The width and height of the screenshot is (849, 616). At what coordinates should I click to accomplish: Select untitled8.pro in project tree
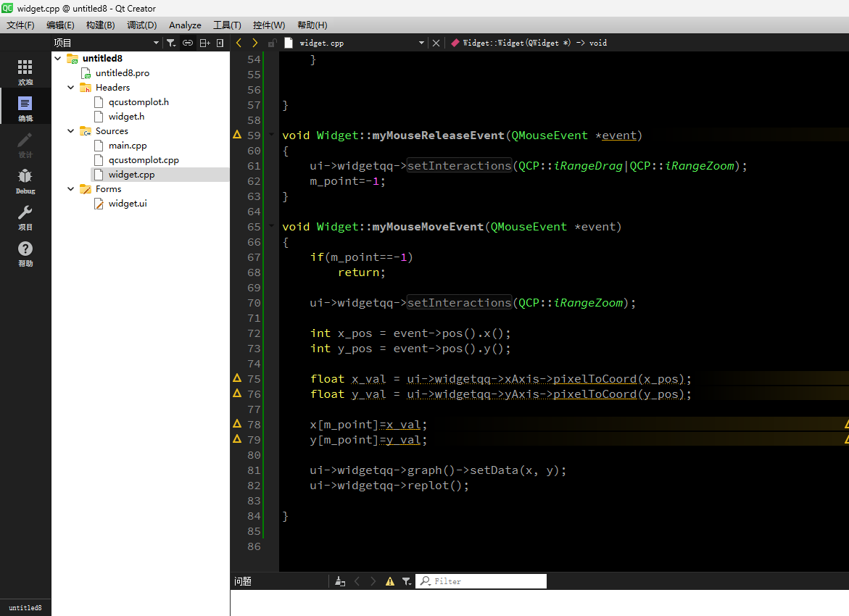[123, 72]
